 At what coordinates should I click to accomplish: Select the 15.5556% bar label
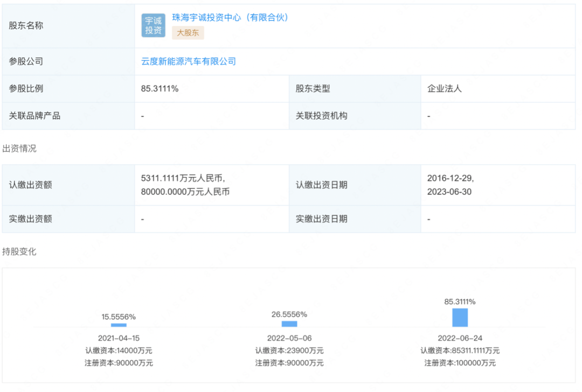pos(119,317)
